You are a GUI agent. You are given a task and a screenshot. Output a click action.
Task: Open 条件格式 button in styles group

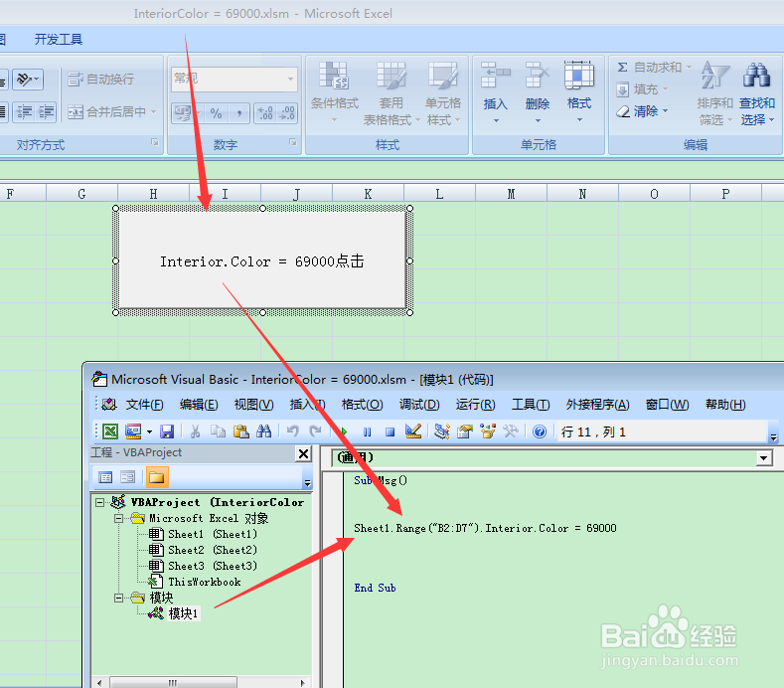pyautogui.click(x=335, y=93)
